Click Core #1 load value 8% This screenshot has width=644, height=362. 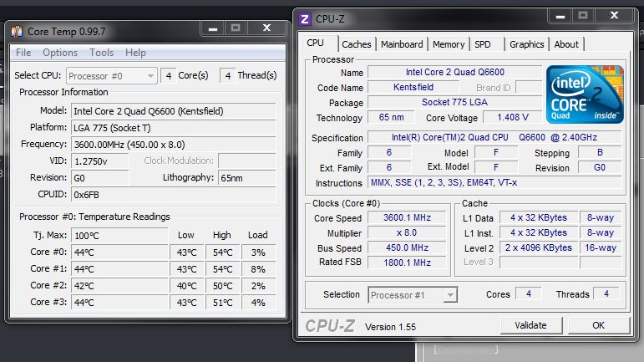point(258,269)
